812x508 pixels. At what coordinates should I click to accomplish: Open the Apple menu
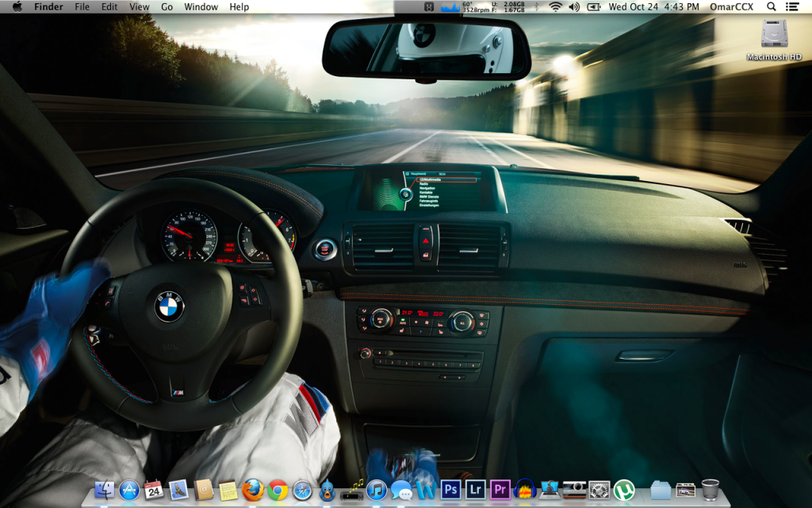[x=17, y=6]
